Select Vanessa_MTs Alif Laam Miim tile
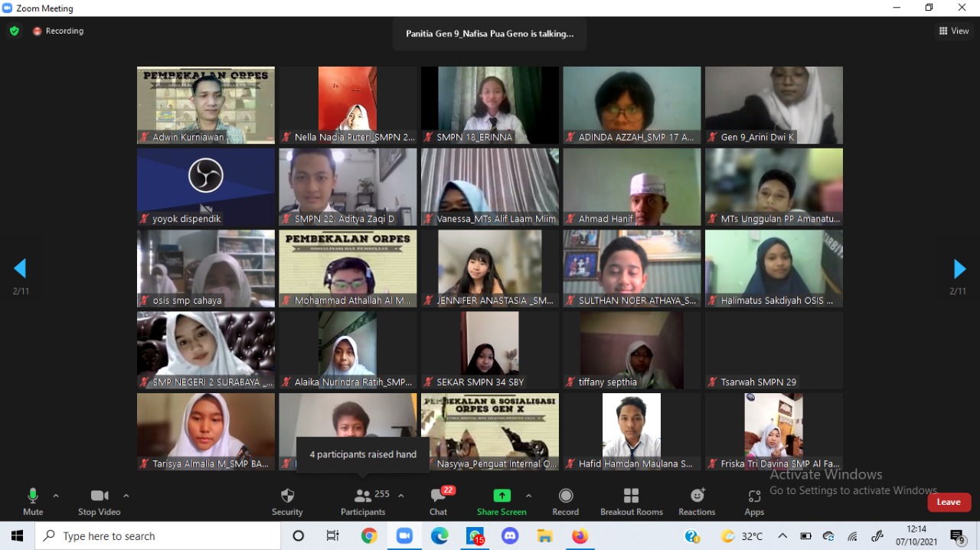 (490, 187)
